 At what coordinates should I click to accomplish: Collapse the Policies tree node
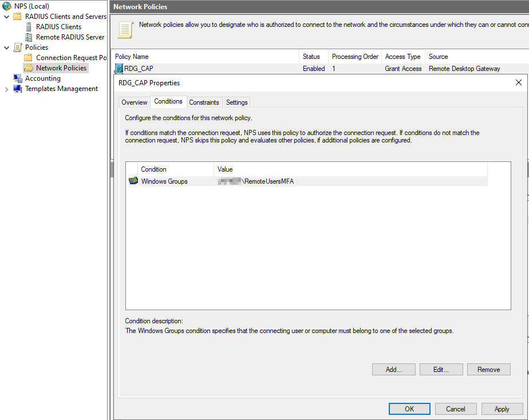point(7,47)
